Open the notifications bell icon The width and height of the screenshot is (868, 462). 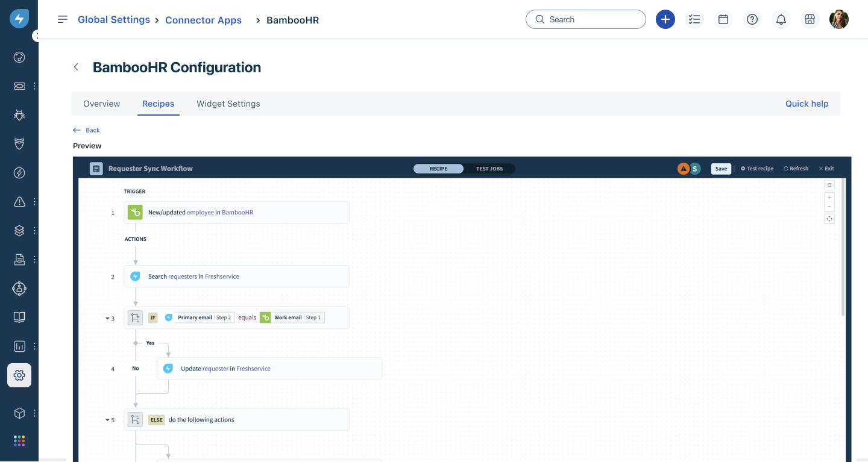[x=781, y=19]
